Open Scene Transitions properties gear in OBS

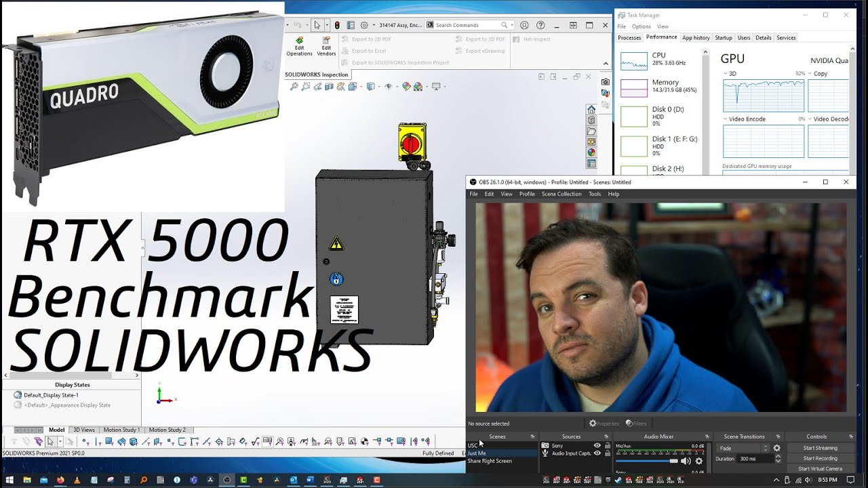[x=776, y=448]
